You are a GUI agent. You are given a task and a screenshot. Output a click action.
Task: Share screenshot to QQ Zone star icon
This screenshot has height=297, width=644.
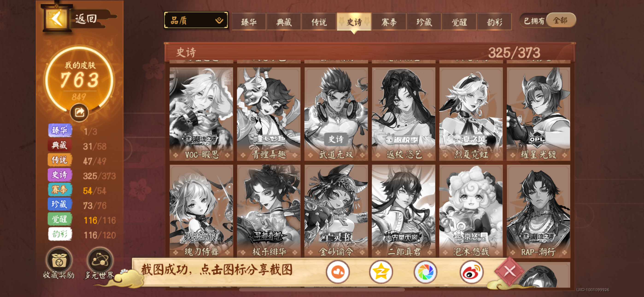381,271
